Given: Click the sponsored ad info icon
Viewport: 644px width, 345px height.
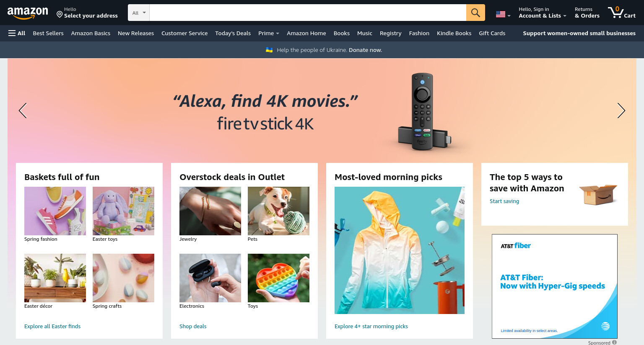Looking at the screenshot, I should (614, 342).
